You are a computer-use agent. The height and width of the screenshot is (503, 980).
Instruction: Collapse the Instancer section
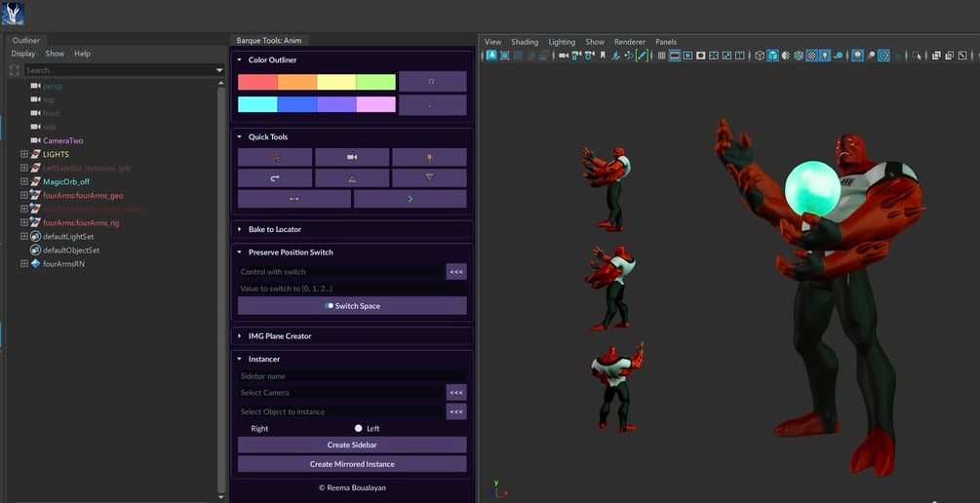click(x=239, y=360)
